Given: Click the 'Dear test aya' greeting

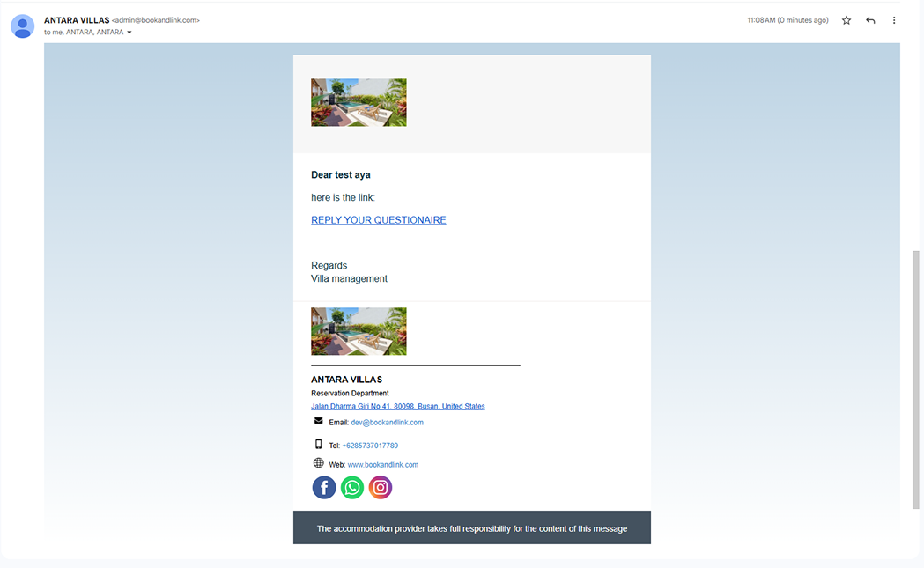Looking at the screenshot, I should [x=341, y=175].
